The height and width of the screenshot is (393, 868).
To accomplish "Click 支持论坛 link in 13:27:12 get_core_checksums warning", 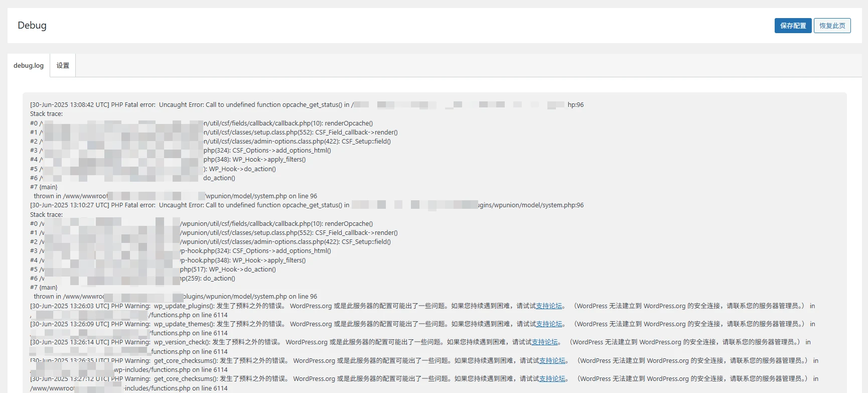I will pyautogui.click(x=552, y=379).
